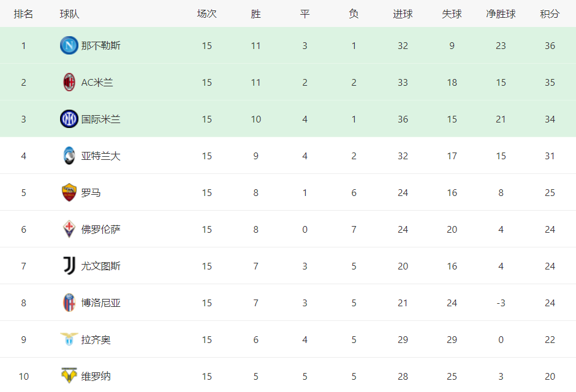Click the 进球 column header

pyautogui.click(x=403, y=14)
